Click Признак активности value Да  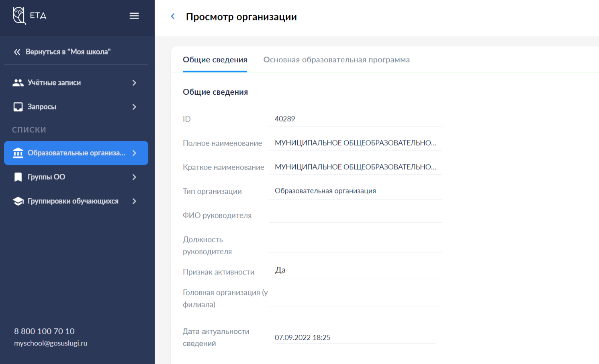(x=280, y=270)
